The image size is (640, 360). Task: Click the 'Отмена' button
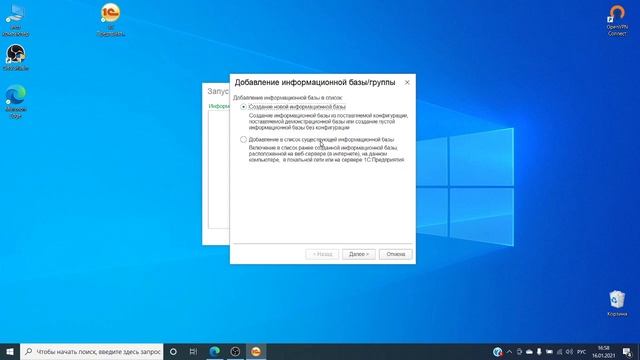(x=396, y=254)
